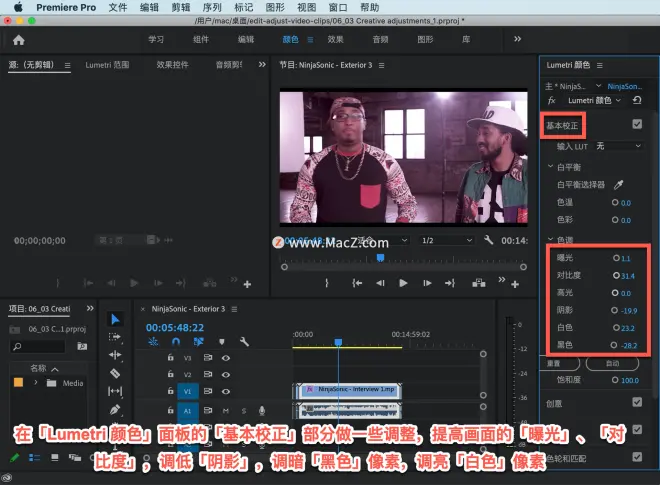Select the Razor tool
Image resolution: width=660 pixels, height=485 pixels.
point(115,373)
